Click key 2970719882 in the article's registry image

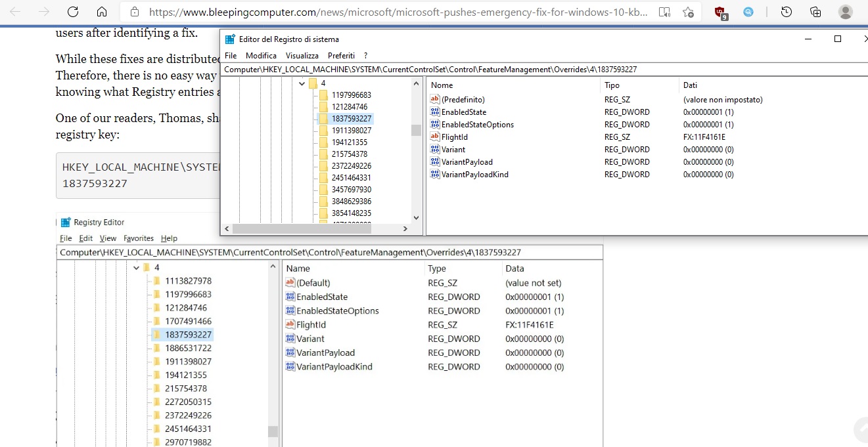point(189,442)
